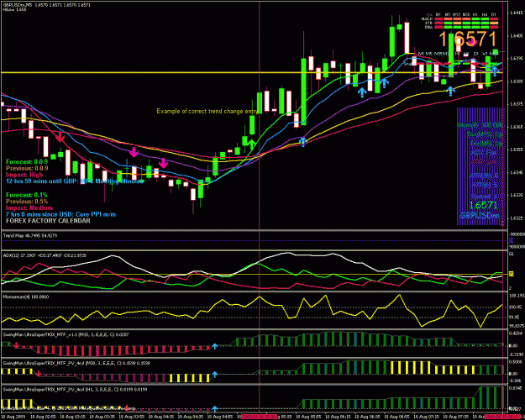Viewport: 525px width, 420px height.
Task: Select the 'Impact: High' news label
Action: tap(24, 175)
